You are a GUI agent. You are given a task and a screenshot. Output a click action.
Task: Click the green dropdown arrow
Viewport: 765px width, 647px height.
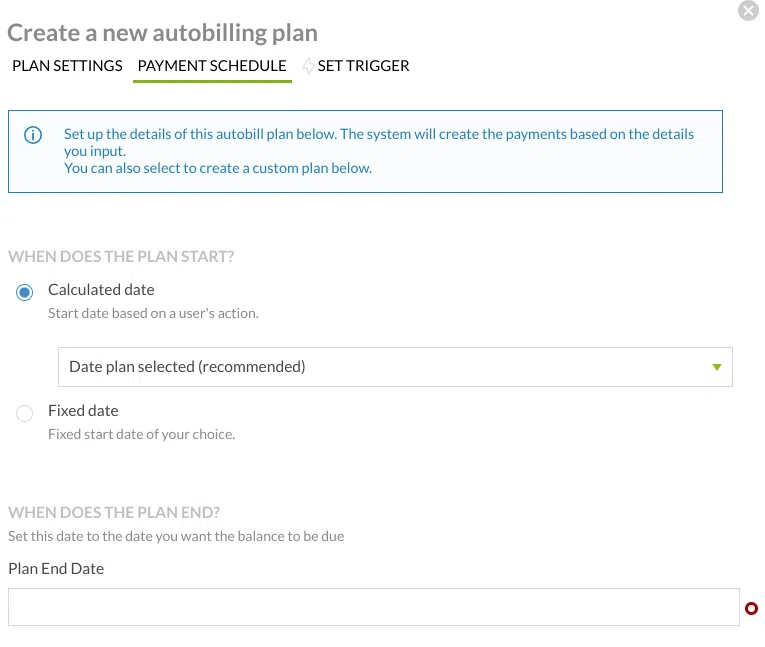click(x=716, y=367)
